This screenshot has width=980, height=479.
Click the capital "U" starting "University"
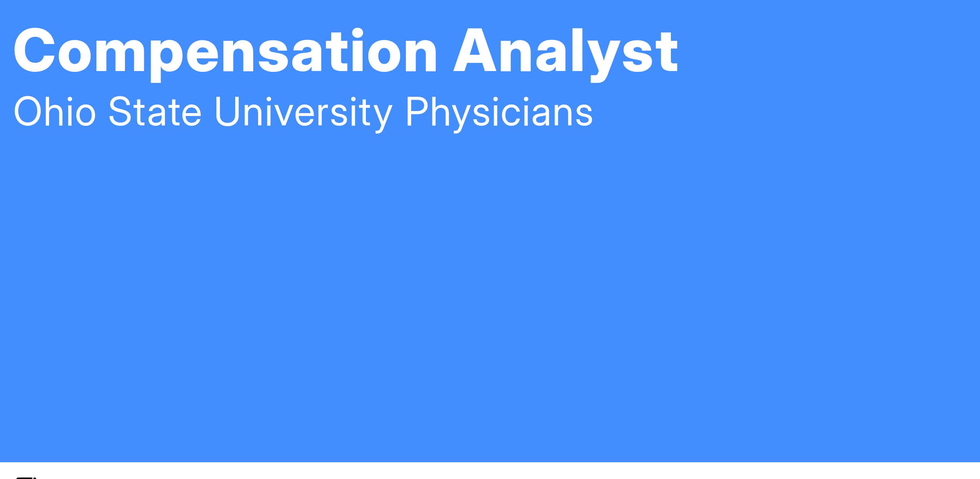pyautogui.click(x=229, y=112)
